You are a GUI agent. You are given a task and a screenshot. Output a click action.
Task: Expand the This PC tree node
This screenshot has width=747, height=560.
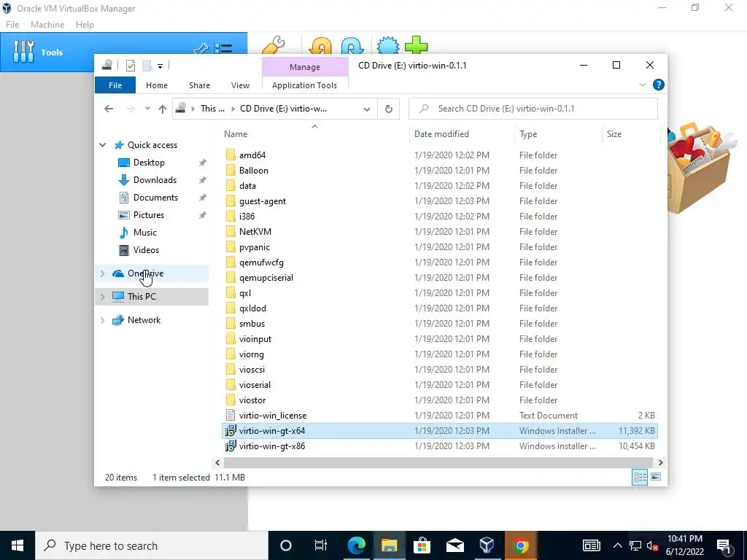(102, 297)
